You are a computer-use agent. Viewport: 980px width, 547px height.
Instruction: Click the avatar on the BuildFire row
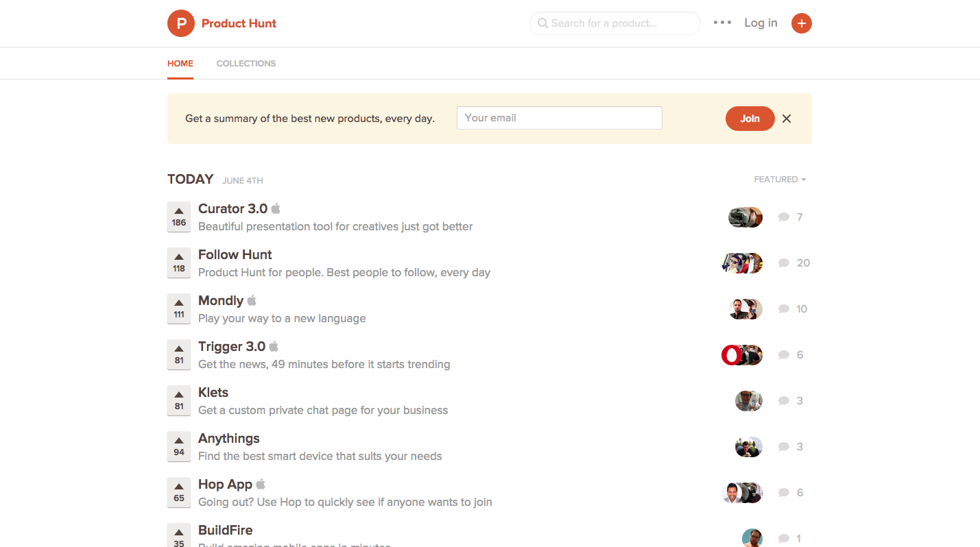(752, 538)
